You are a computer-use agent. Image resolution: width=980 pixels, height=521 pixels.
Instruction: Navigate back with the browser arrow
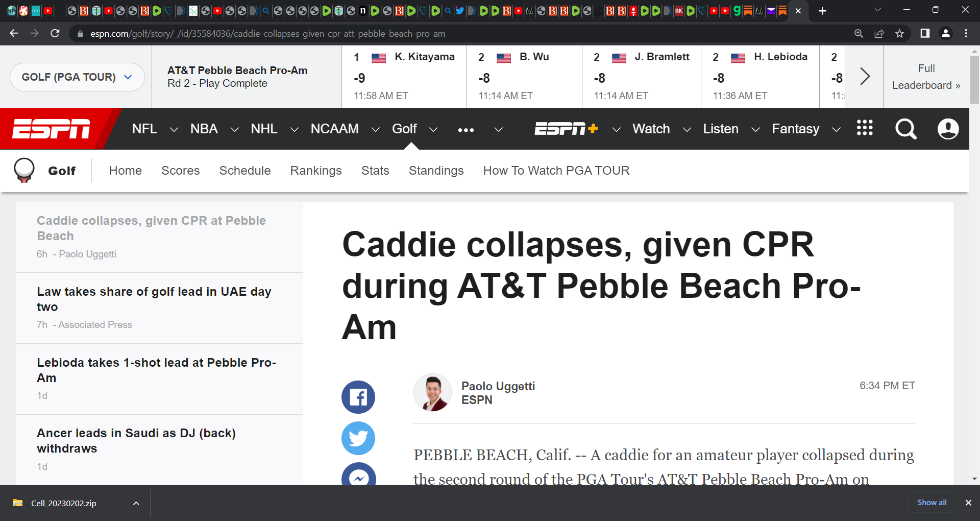click(x=13, y=33)
